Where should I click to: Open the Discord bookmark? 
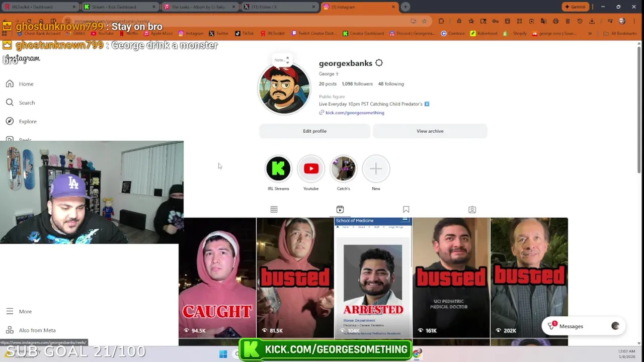point(413,34)
